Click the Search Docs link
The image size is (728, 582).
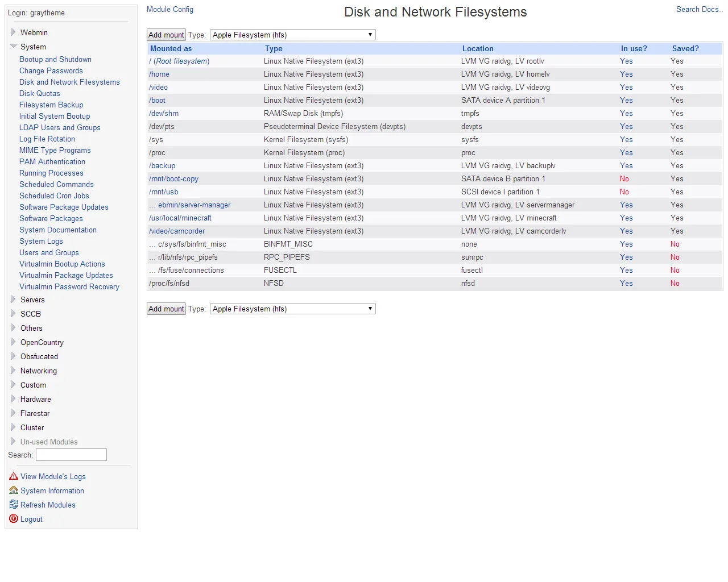[x=698, y=10]
